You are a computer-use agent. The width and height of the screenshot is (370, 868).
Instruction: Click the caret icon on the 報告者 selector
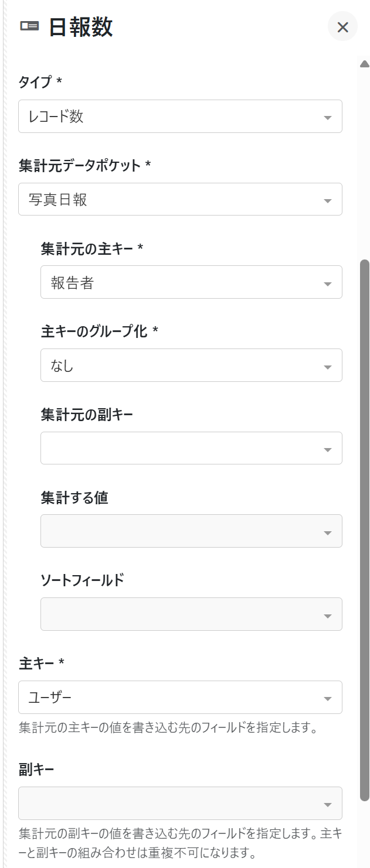point(328,284)
